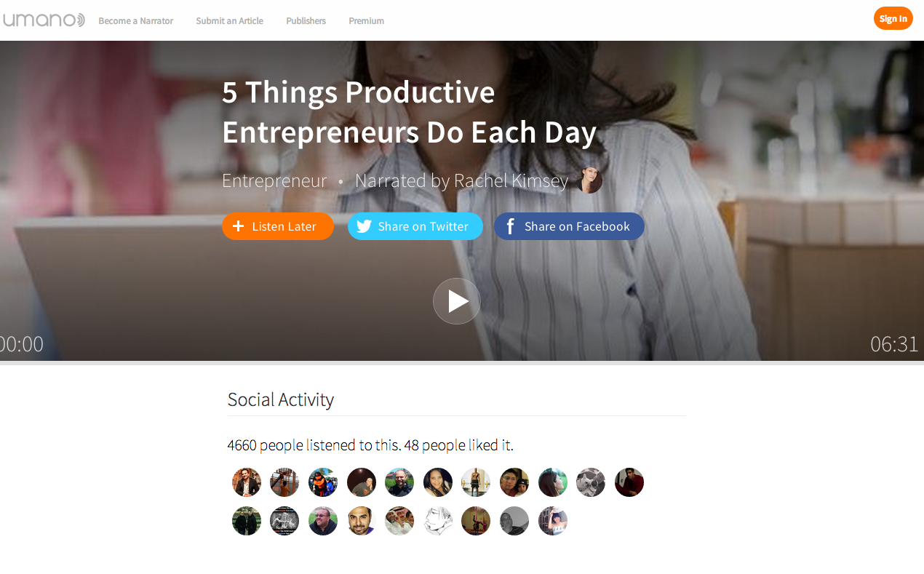Click the Facebook f icon

(x=511, y=226)
